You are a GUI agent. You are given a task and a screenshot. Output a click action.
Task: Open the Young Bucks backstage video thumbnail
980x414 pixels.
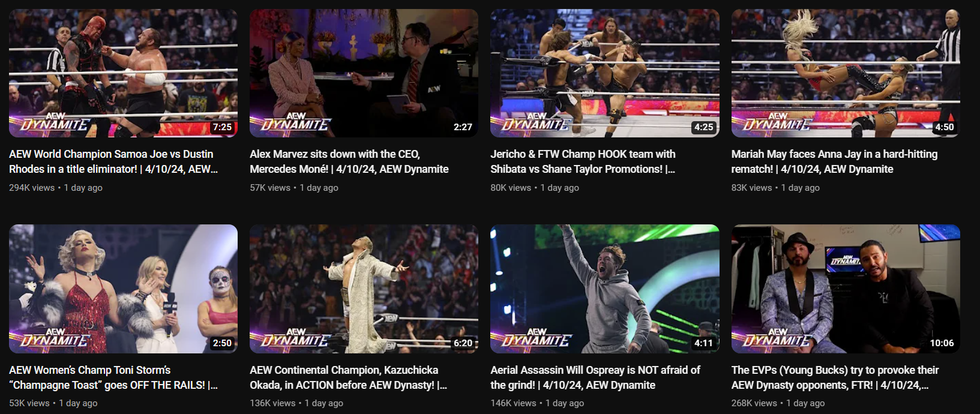(x=846, y=289)
